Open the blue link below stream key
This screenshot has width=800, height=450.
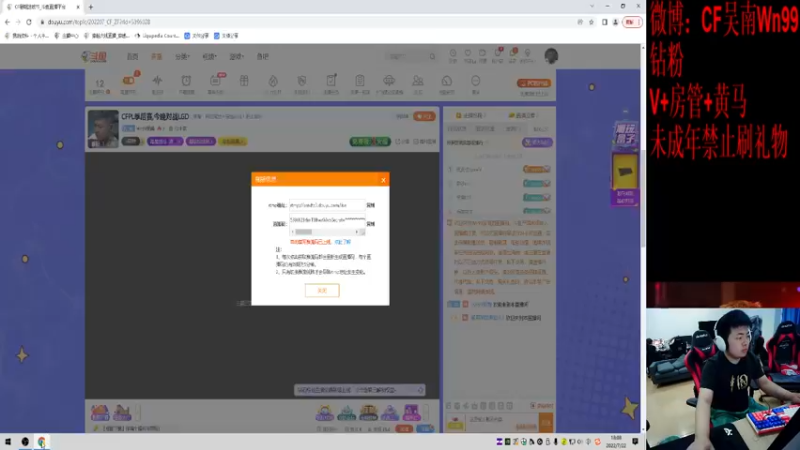[x=343, y=242]
